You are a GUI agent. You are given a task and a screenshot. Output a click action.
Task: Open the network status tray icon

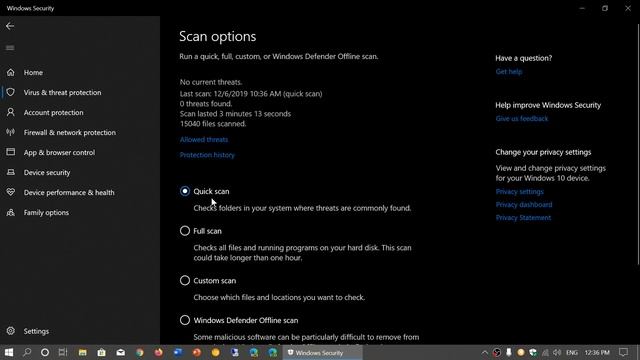545,352
